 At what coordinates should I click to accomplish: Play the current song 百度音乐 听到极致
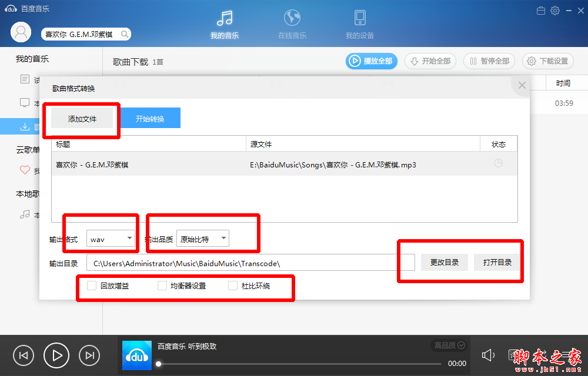tap(56, 355)
